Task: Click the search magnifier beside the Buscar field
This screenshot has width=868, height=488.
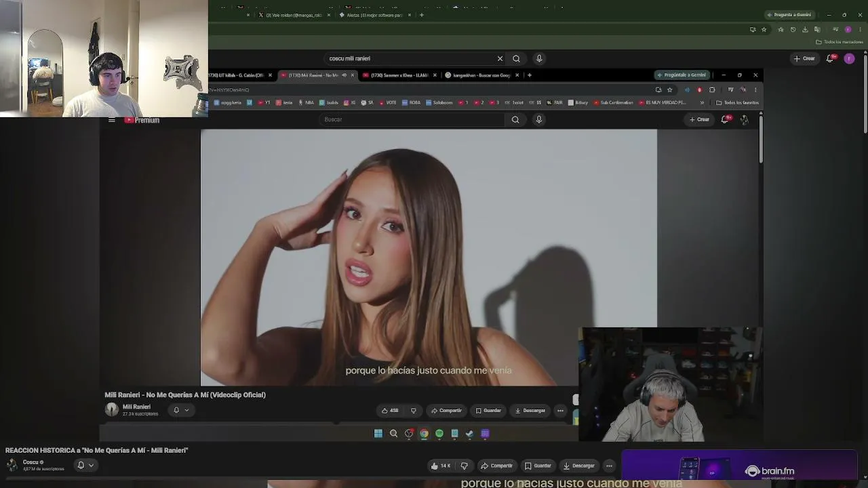Action: click(x=515, y=119)
